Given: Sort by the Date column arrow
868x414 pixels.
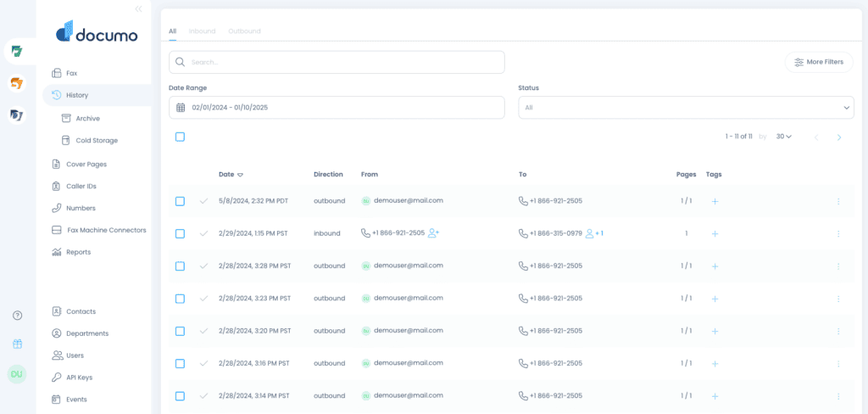Looking at the screenshot, I should coord(240,175).
